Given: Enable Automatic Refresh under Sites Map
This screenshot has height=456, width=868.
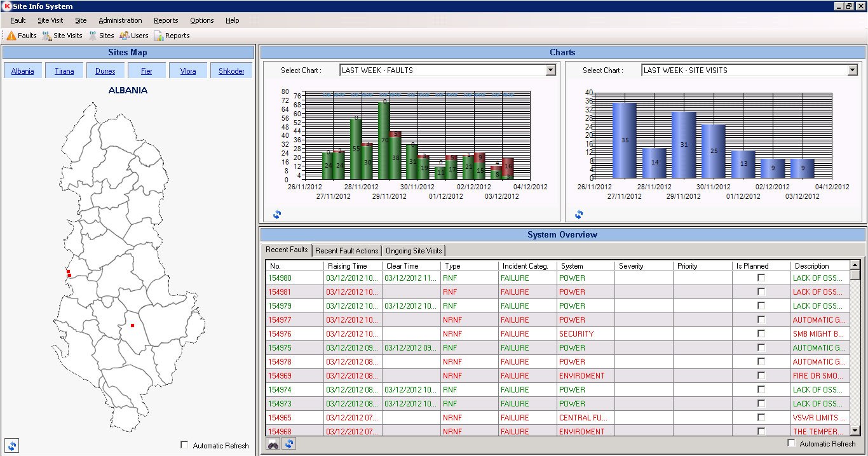Looking at the screenshot, I should 185,445.
